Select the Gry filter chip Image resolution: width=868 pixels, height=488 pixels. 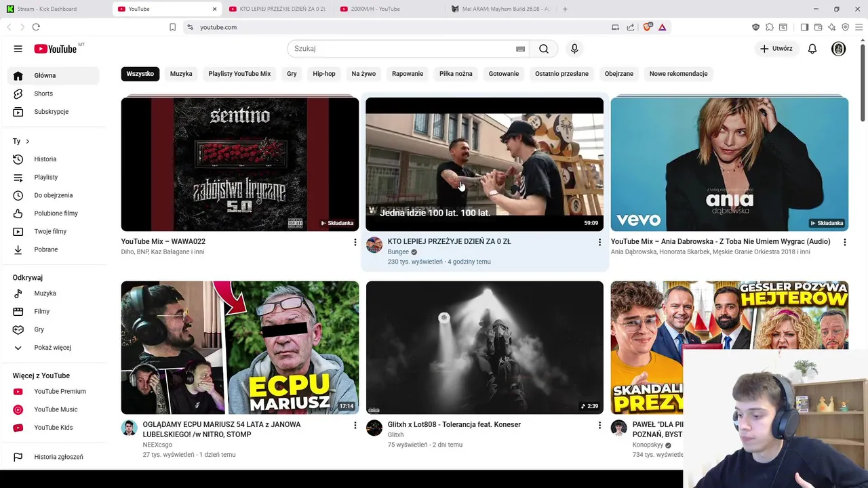coord(292,74)
